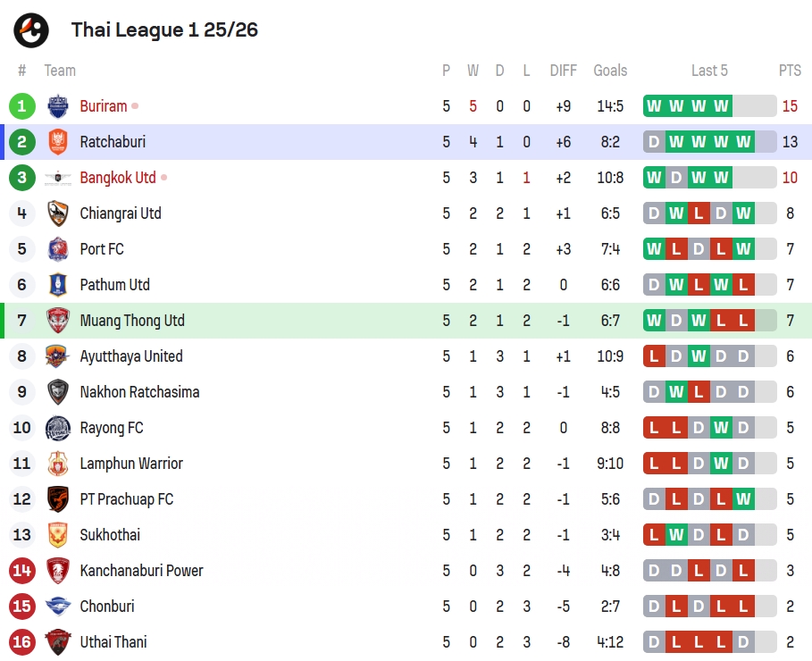Click the Sukhothai club crest
Viewport: 812px width, 661px height.
click(x=58, y=535)
